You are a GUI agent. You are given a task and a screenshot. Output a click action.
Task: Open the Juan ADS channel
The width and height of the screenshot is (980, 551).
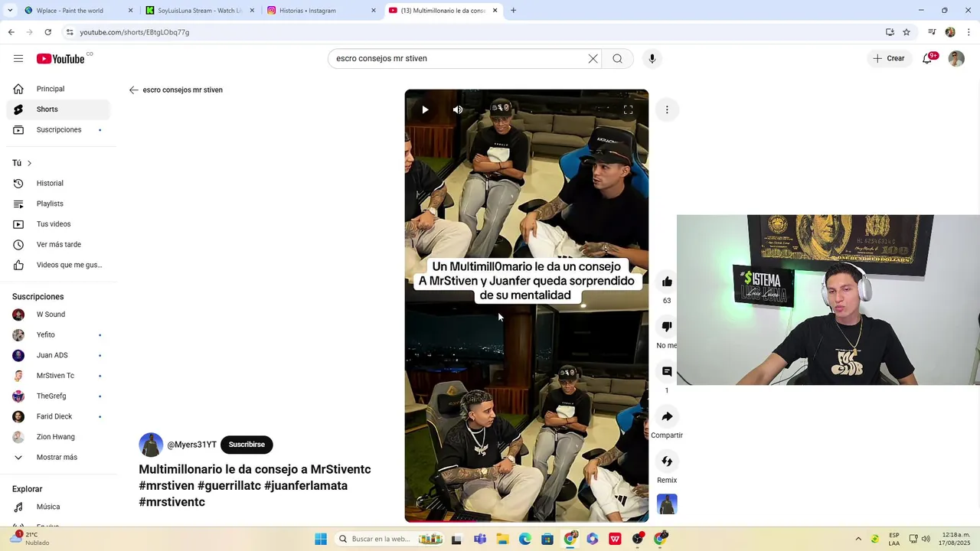point(58,355)
